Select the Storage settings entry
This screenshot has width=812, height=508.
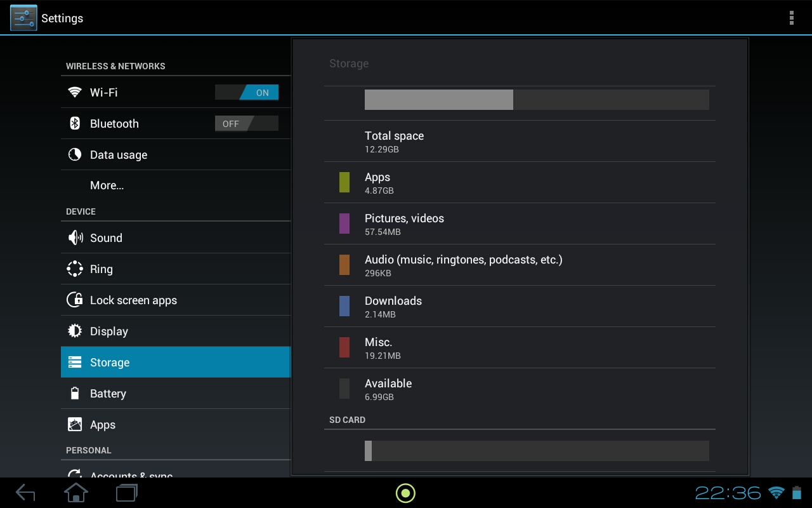point(176,362)
